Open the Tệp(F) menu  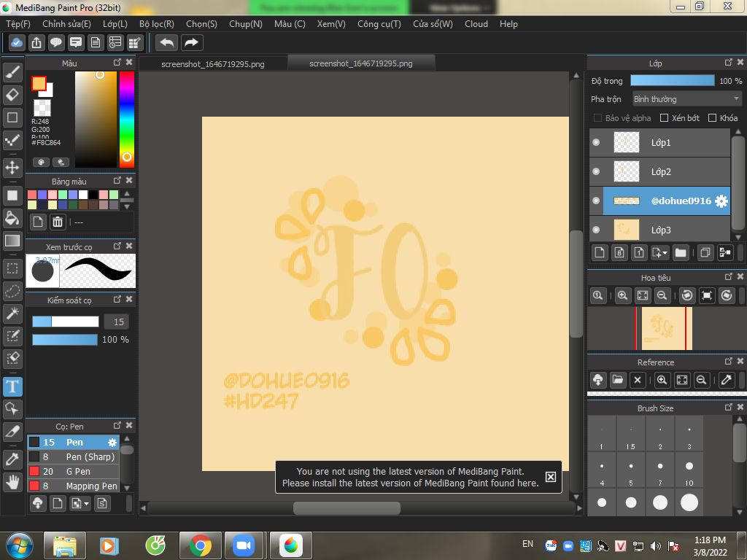[18, 24]
